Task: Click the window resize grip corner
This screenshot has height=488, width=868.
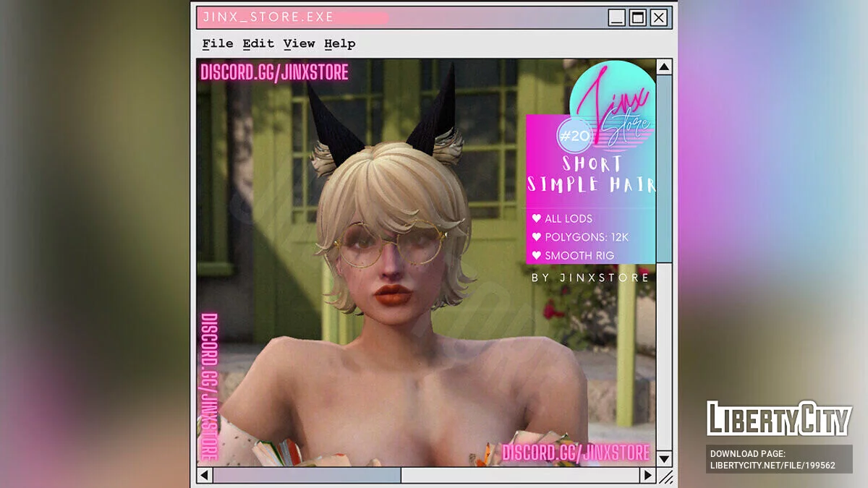Action: tap(665, 476)
